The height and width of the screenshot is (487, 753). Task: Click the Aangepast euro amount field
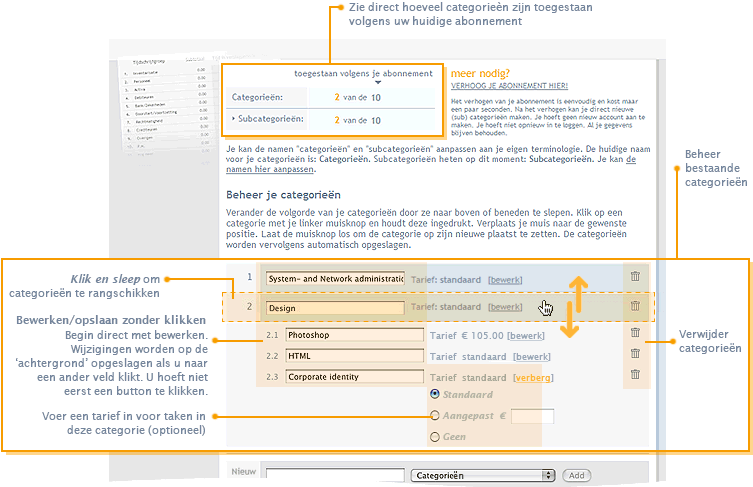532,416
